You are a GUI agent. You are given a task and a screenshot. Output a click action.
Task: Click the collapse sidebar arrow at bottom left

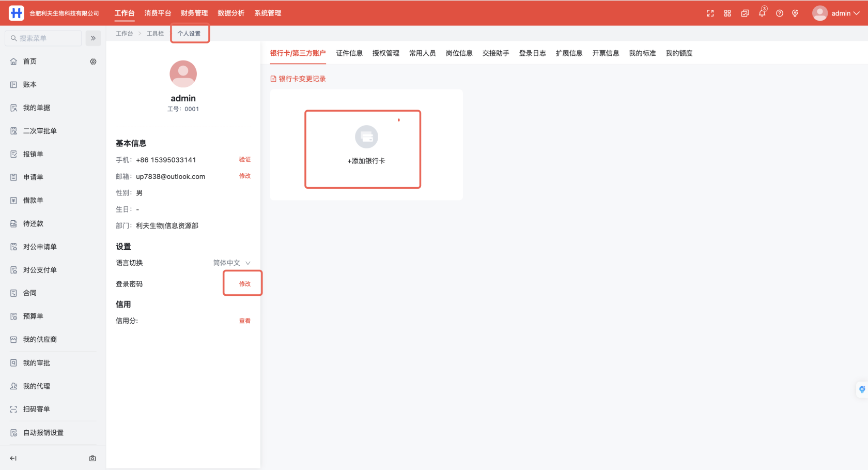tap(13, 458)
